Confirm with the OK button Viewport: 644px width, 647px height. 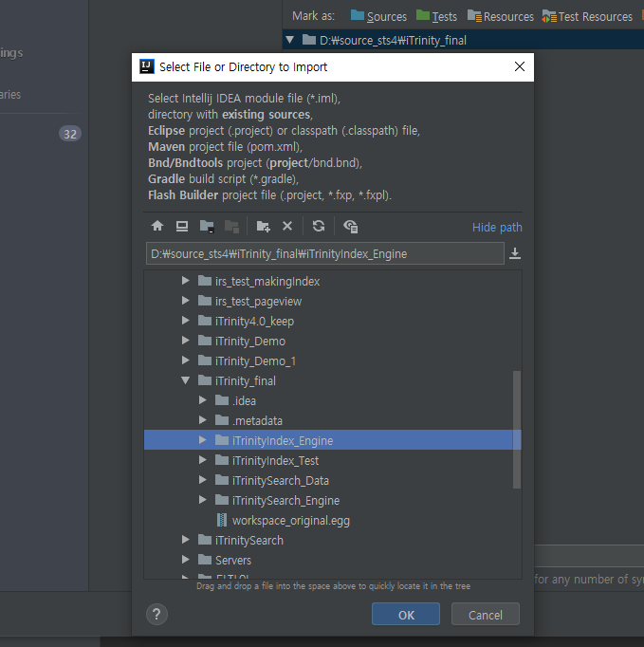tap(406, 614)
